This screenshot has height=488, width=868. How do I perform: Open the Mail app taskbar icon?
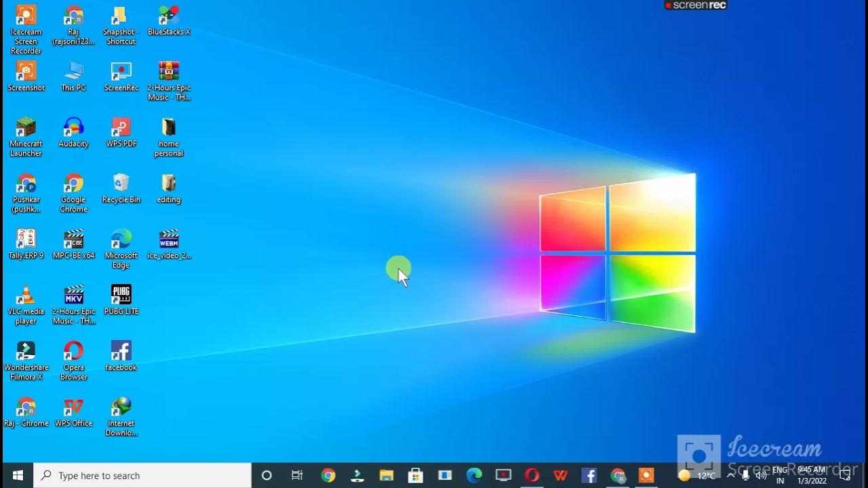(445, 476)
